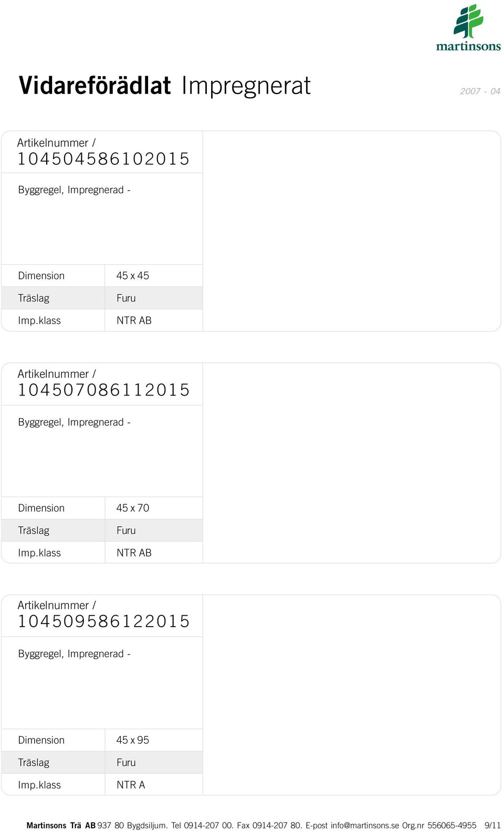504x831 pixels.
Task: Click the NTR A impregnation class value
Action: click(x=131, y=785)
